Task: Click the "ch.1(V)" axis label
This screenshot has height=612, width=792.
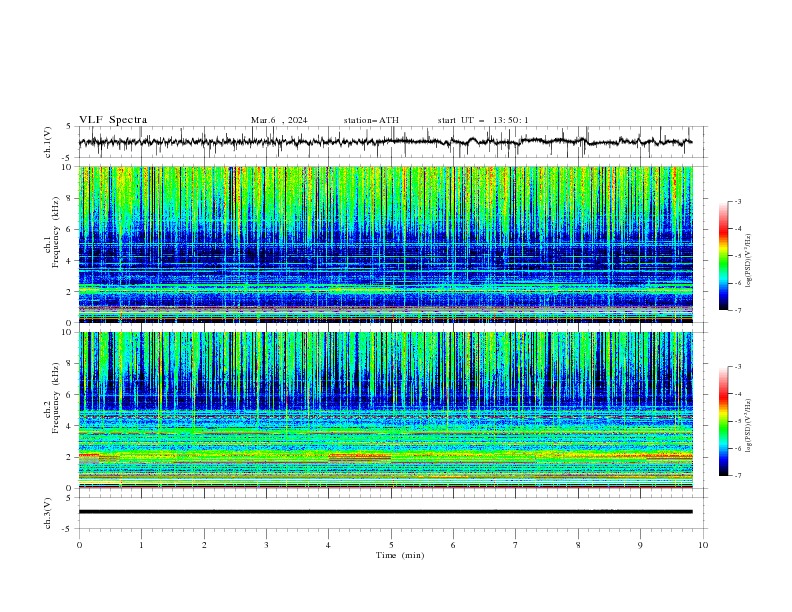Action: tap(47, 142)
